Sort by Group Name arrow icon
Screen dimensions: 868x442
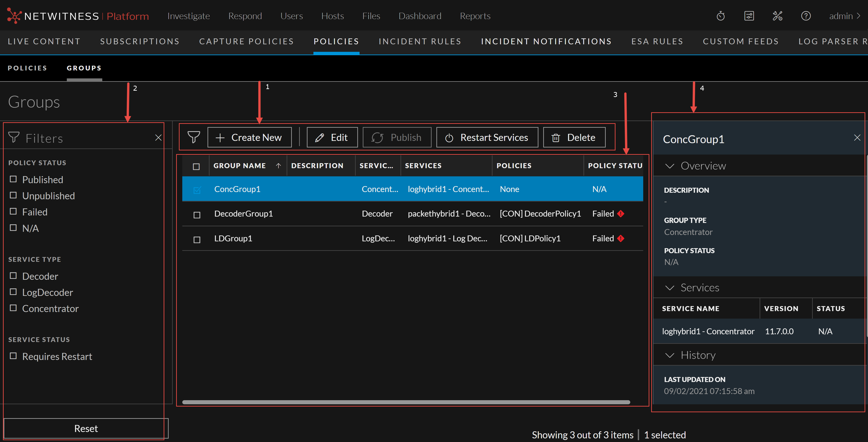click(278, 165)
